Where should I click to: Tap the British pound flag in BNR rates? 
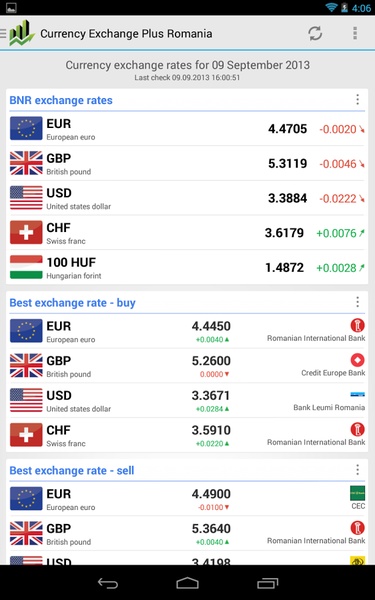[26, 163]
